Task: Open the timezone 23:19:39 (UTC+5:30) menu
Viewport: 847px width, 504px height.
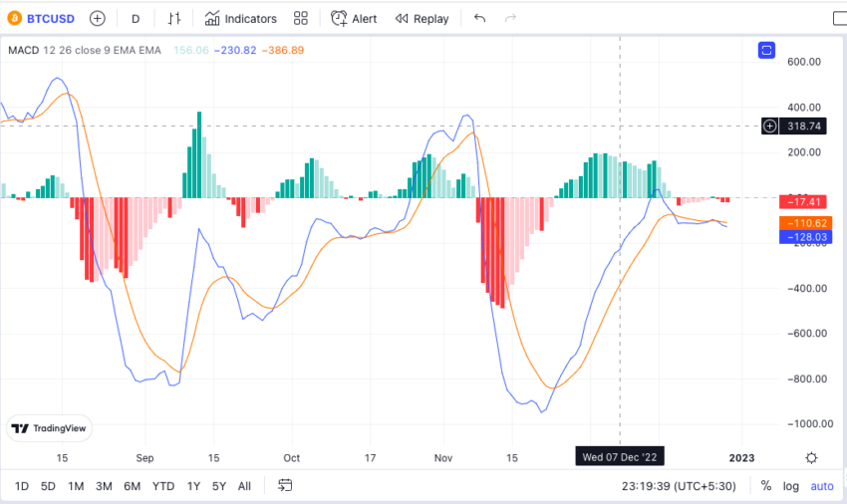Action: tap(679, 486)
